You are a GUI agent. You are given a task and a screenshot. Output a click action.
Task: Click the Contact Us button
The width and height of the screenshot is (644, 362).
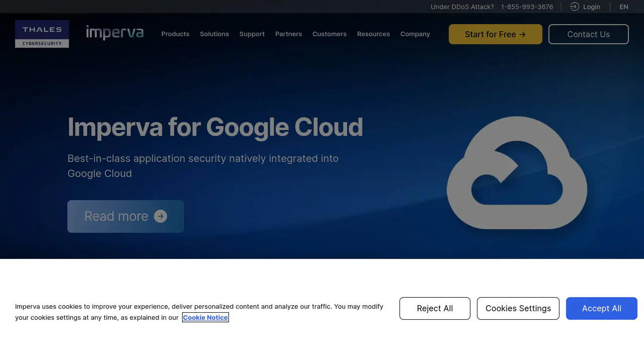tap(589, 34)
